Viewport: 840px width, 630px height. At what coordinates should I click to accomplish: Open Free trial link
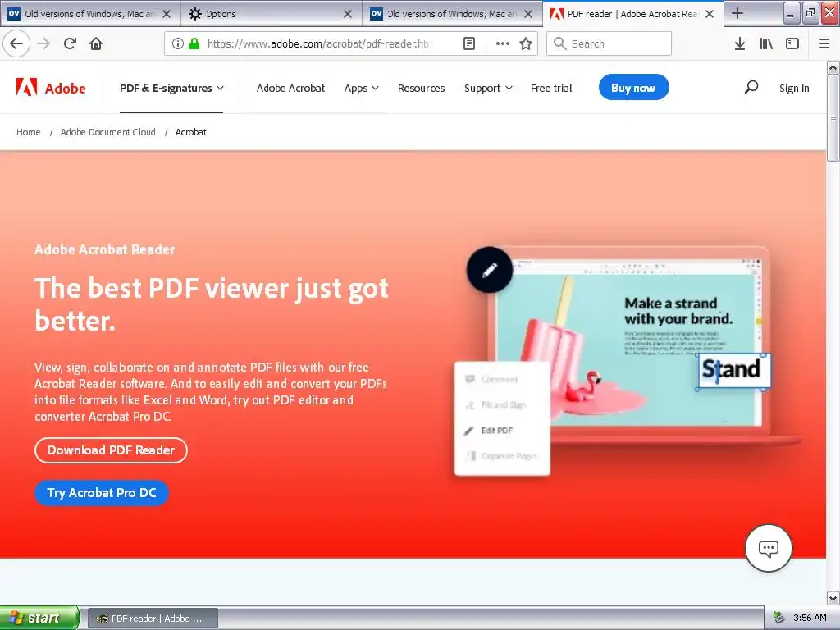point(551,88)
